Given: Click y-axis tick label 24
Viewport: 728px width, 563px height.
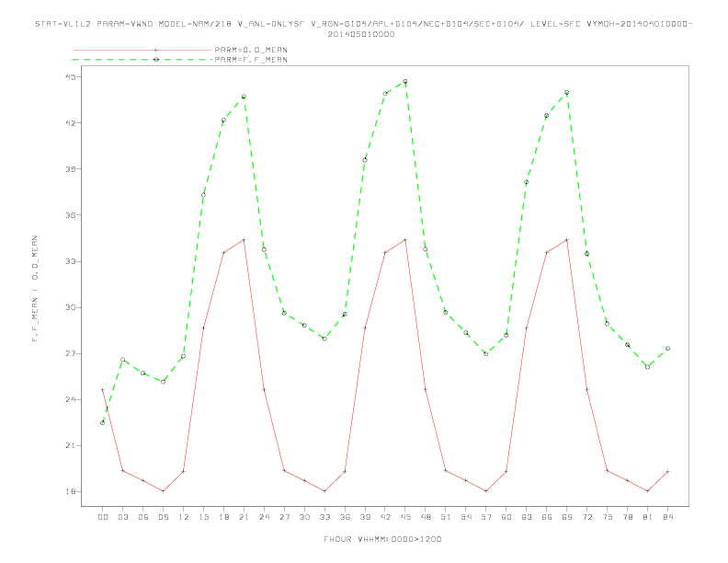Looking at the screenshot, I should point(70,399).
